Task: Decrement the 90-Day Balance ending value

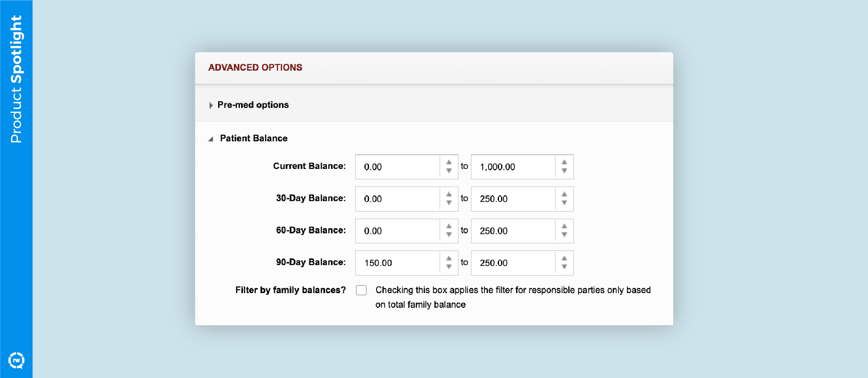Action: (564, 267)
